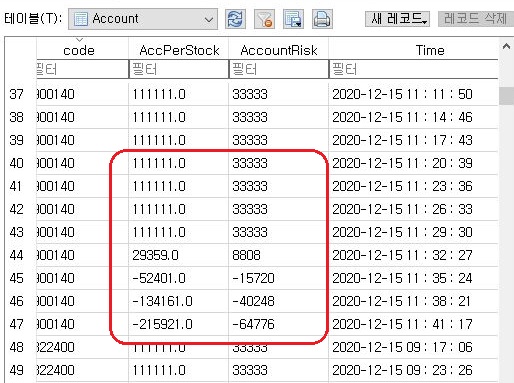The image size is (514, 383).
Task: Click Time cell 2020-12-15 11:14:46
Action: (413, 117)
